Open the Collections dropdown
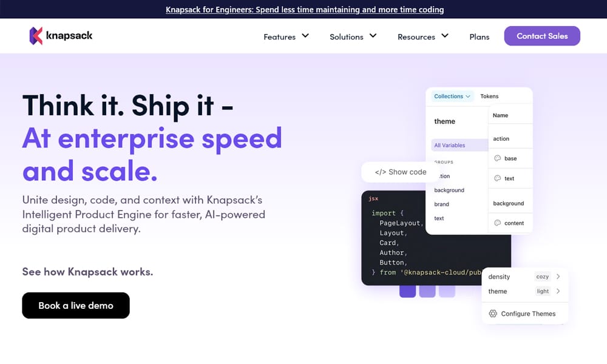This screenshot has height=364, width=607. coord(451,96)
